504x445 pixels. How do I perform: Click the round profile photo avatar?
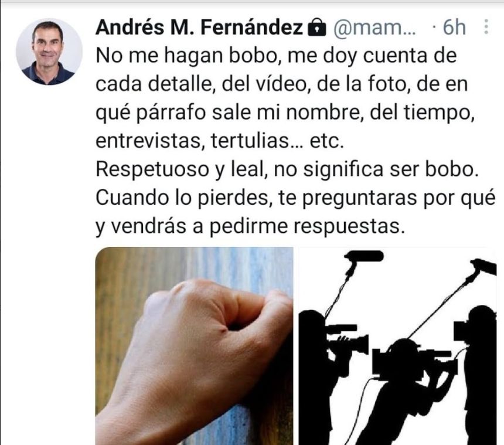[49, 52]
